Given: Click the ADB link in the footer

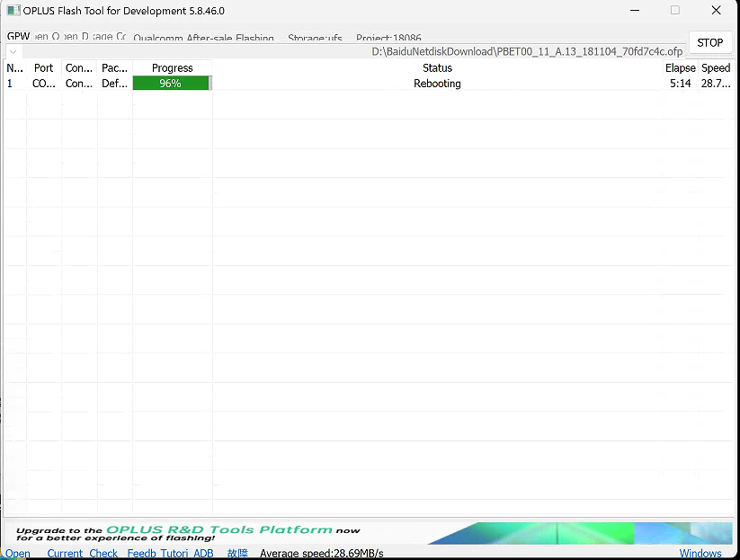Looking at the screenshot, I should tap(203, 554).
